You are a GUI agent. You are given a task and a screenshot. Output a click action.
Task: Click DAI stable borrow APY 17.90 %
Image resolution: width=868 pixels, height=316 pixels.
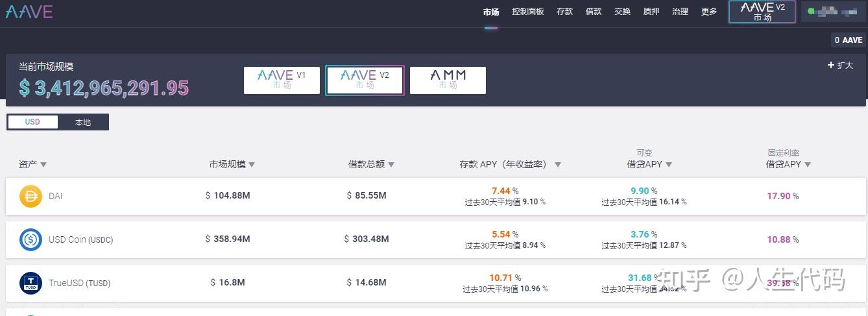[x=783, y=196]
